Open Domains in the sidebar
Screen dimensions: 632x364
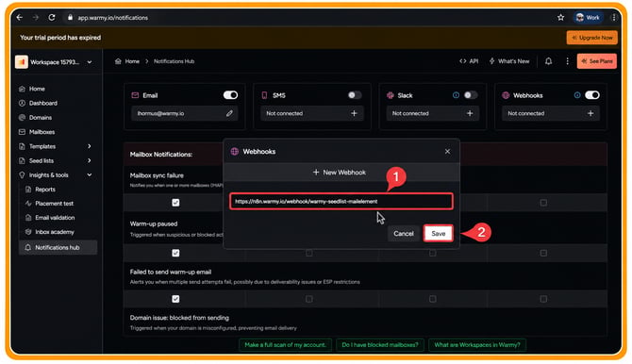(41, 118)
